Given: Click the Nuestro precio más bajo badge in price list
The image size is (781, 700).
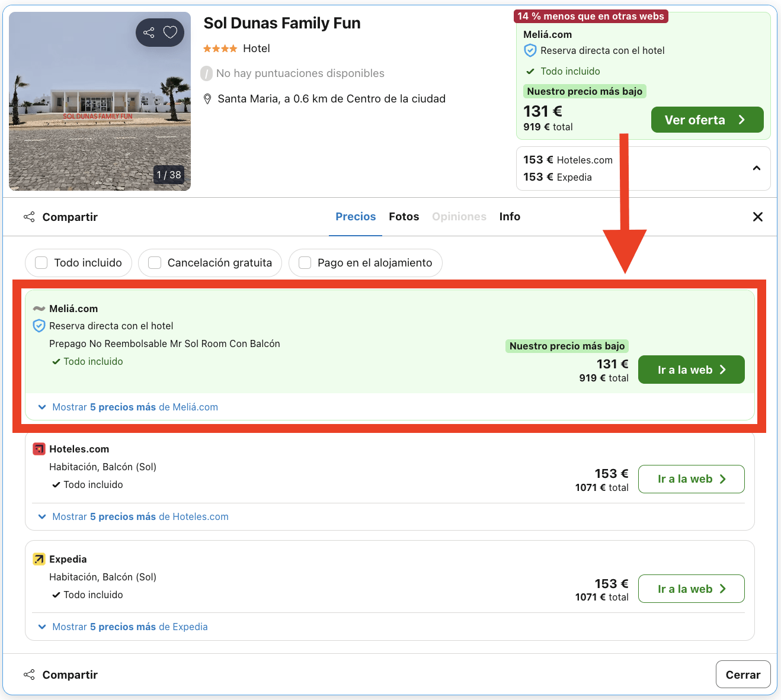Looking at the screenshot, I should [x=567, y=346].
